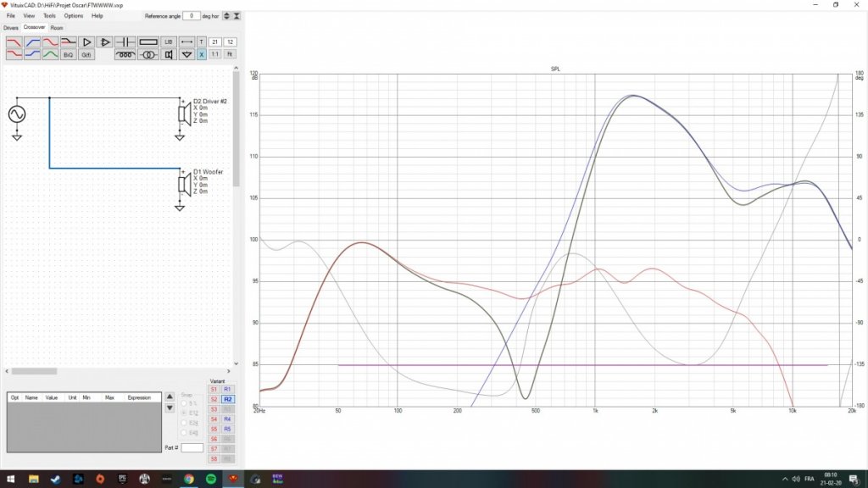Select the green band-pass filter block
This screenshot has width=868, height=488.
[50, 54]
